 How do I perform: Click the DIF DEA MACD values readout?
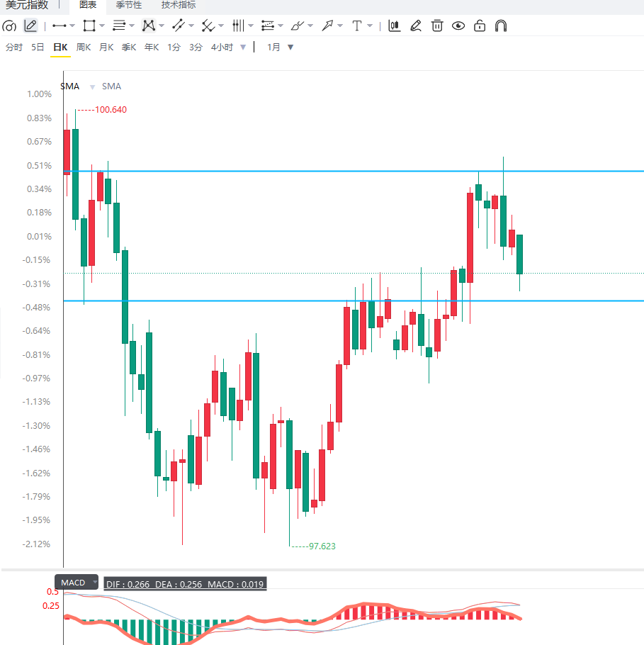click(x=185, y=584)
